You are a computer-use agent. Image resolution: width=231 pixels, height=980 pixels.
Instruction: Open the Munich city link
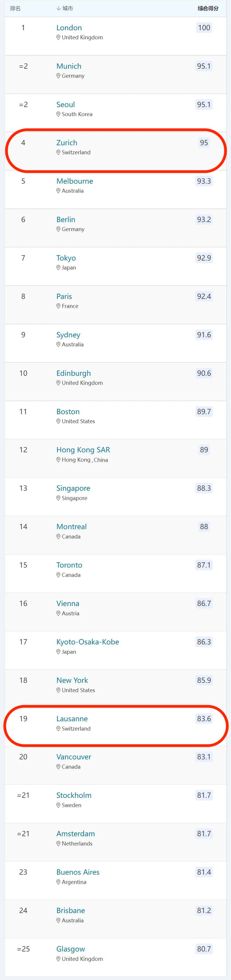point(69,66)
